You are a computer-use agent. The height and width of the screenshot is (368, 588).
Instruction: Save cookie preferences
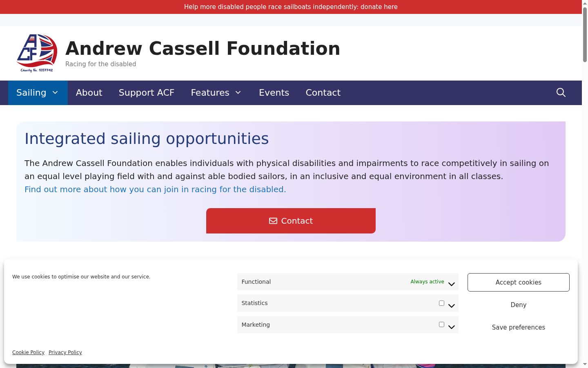[x=519, y=327]
